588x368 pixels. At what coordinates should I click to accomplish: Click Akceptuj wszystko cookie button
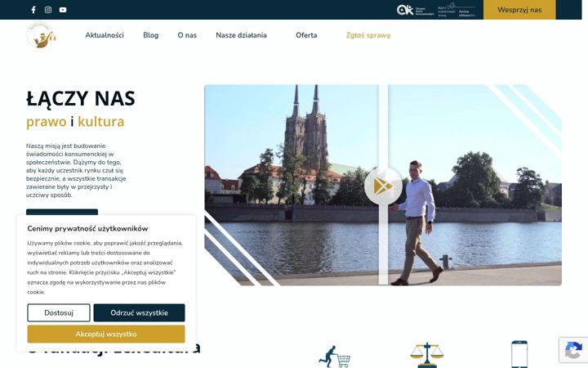106,334
